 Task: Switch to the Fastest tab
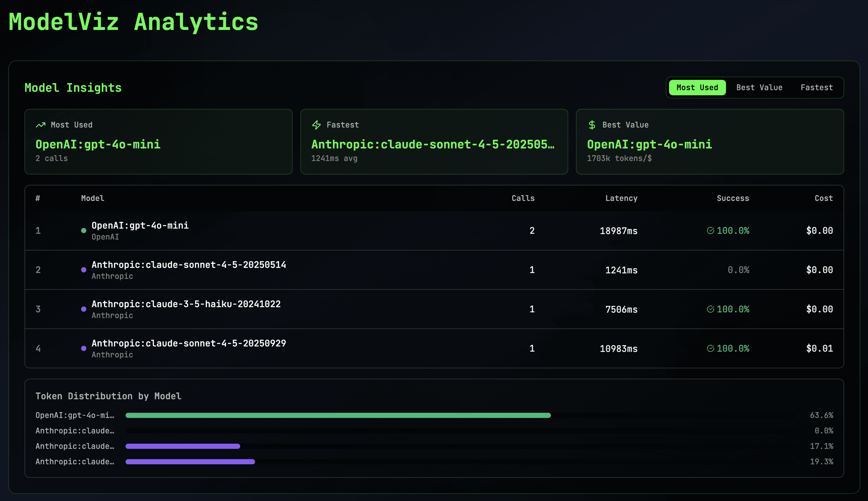coord(816,87)
